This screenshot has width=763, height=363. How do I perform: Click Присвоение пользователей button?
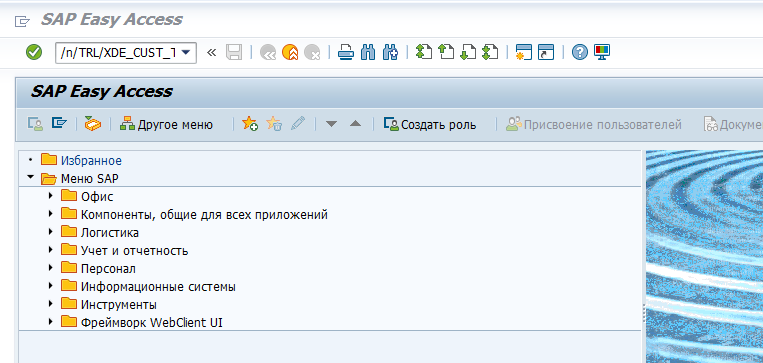click(x=594, y=125)
